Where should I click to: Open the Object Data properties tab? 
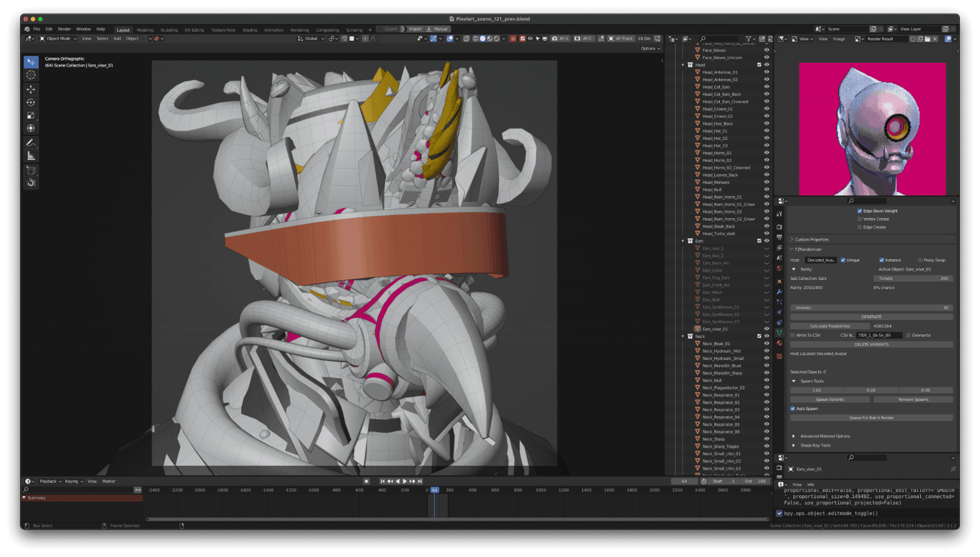[779, 333]
